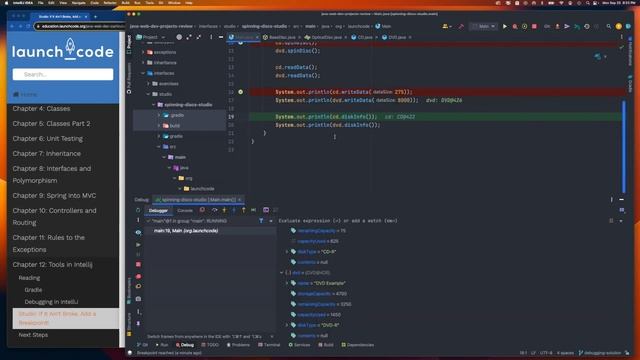640x360 pixels.
Task: Expand the diskType "CD-R" variable
Action: click(x=287, y=252)
